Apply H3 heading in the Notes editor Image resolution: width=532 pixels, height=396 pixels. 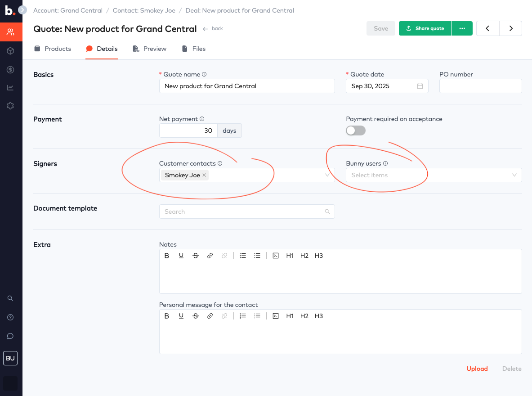(x=318, y=256)
